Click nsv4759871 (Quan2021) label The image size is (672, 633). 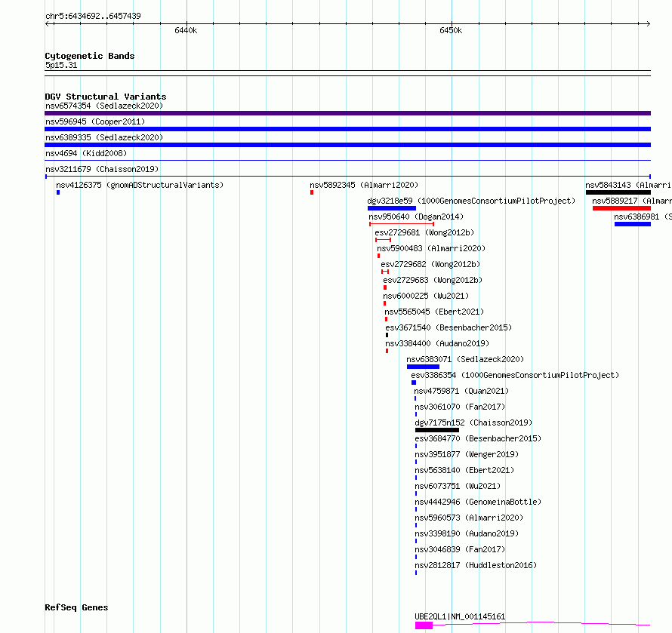(461, 391)
